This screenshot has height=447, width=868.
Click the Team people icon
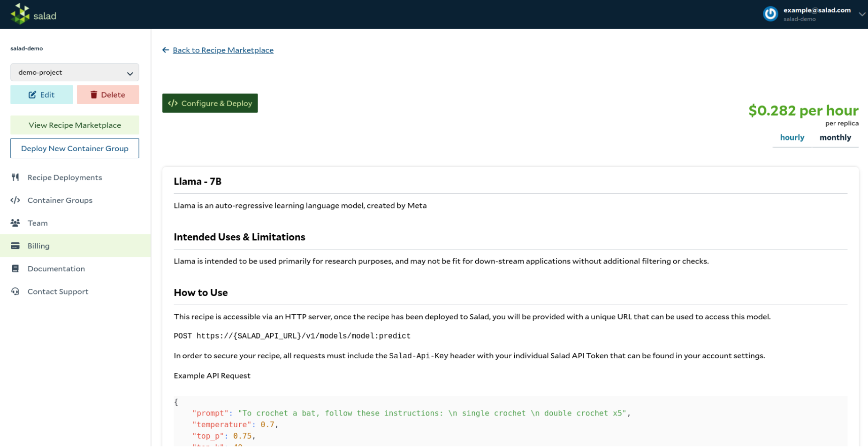pos(15,223)
